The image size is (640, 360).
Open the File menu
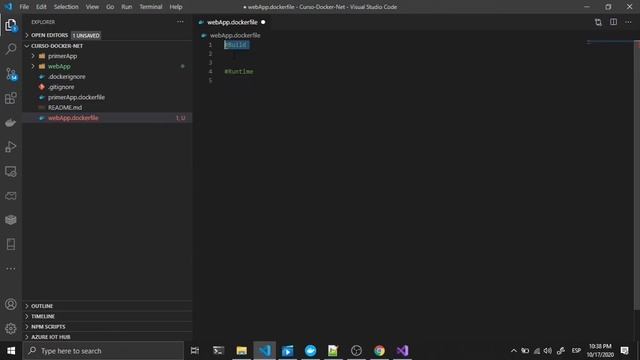pyautogui.click(x=24, y=7)
